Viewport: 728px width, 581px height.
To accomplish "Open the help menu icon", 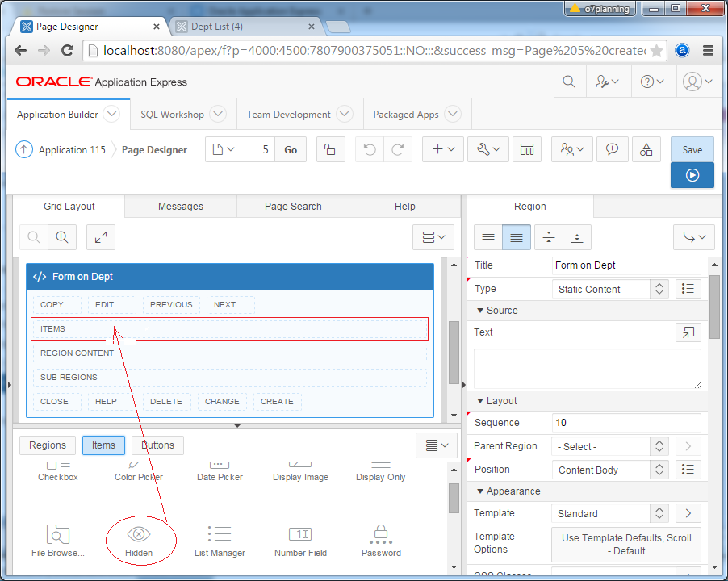I will [652, 82].
